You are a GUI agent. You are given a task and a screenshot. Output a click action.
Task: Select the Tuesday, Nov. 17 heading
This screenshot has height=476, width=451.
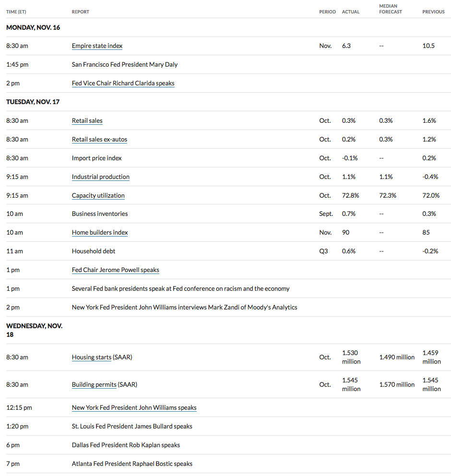pyautogui.click(x=33, y=102)
